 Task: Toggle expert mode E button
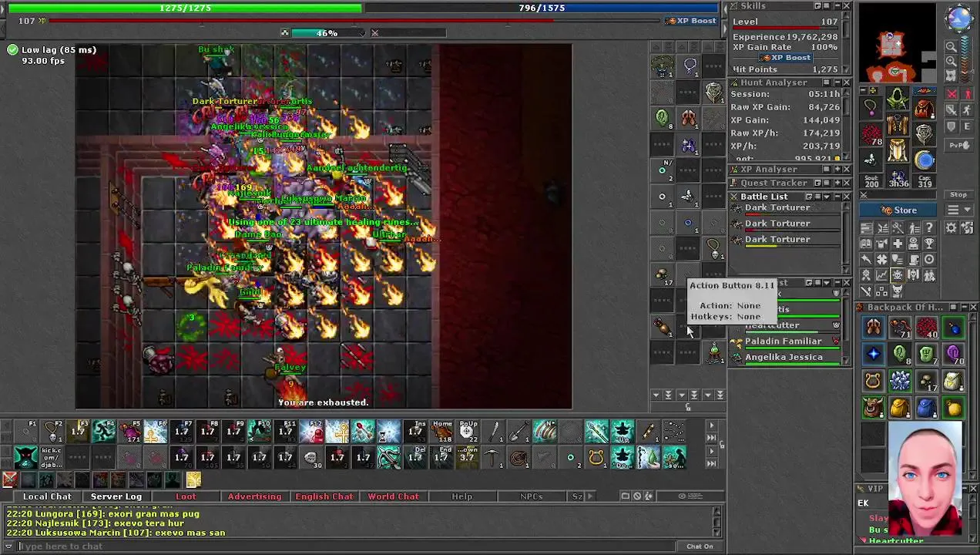pos(967,126)
